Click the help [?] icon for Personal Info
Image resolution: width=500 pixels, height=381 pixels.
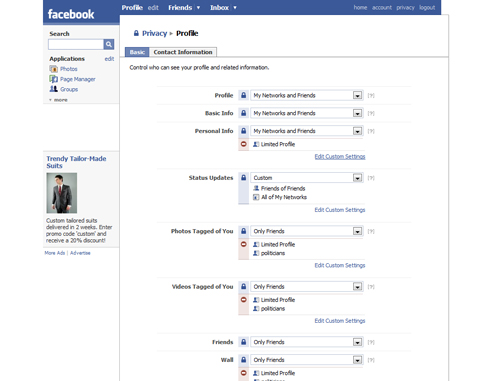(x=371, y=131)
